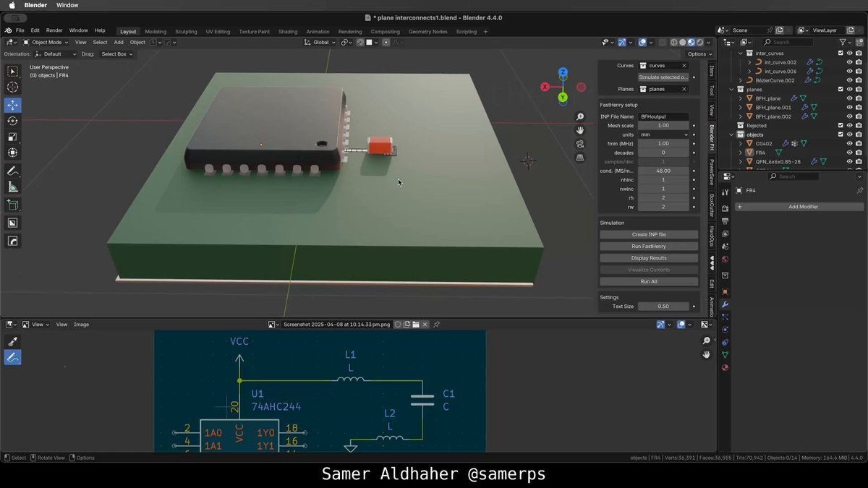Click the Run FastHenry button

649,247
